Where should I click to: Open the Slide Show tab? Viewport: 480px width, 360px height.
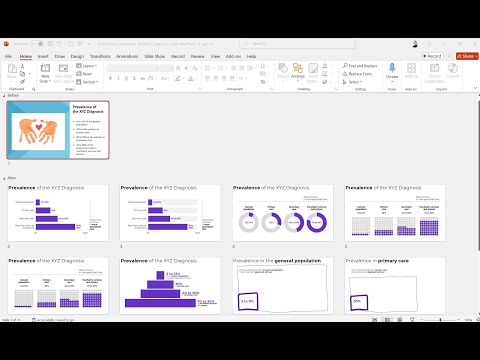click(155, 56)
